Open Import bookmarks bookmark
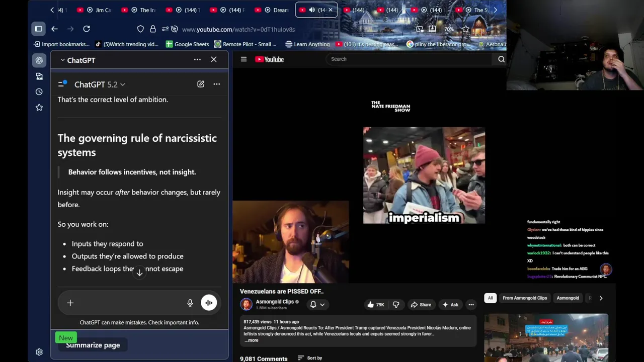This screenshot has height=362, width=644. pos(61,44)
